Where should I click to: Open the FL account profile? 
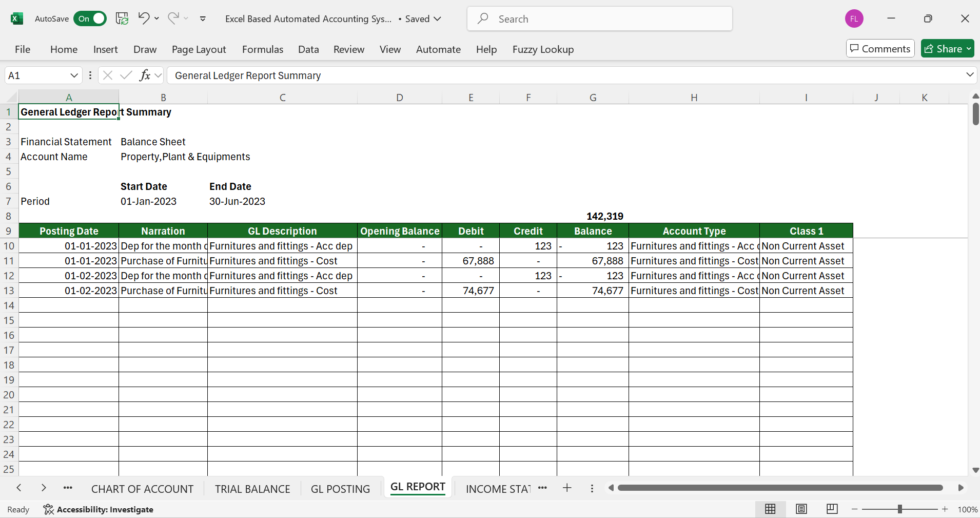854,19
